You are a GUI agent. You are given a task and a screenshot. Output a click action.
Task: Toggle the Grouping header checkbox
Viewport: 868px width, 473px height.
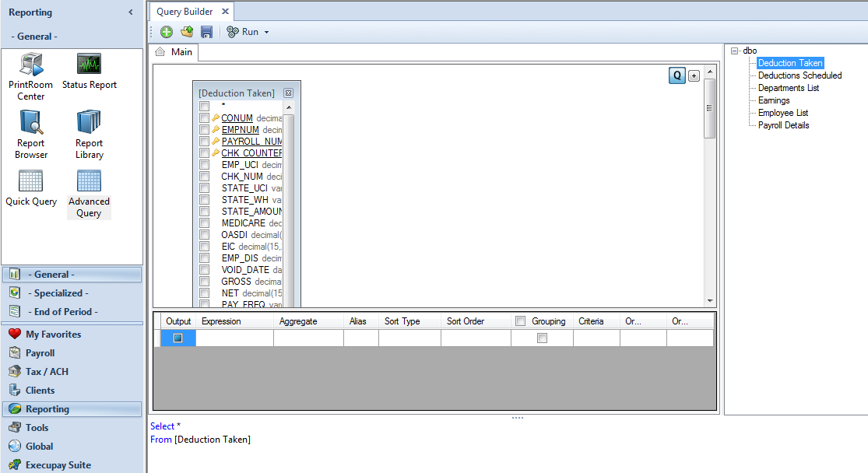tap(520, 321)
